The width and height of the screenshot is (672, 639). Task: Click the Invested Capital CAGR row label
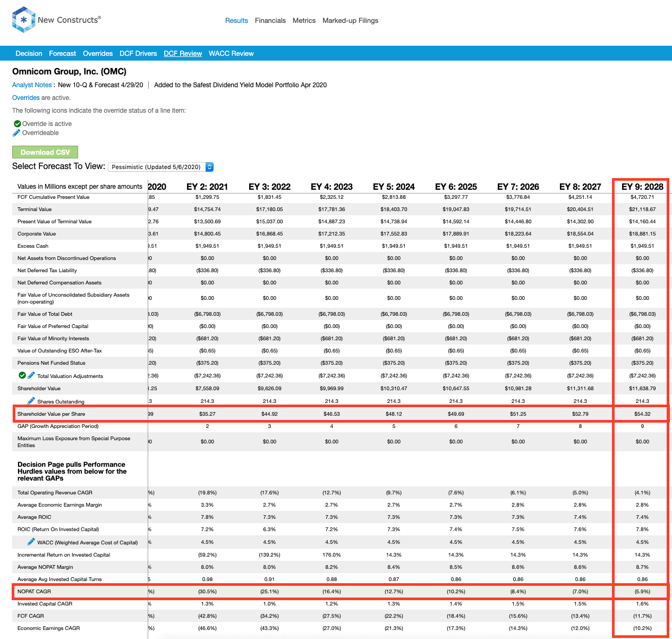(x=45, y=604)
